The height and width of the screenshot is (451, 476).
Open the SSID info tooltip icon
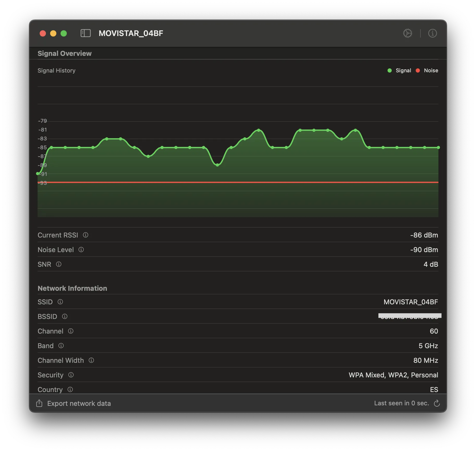(x=60, y=302)
